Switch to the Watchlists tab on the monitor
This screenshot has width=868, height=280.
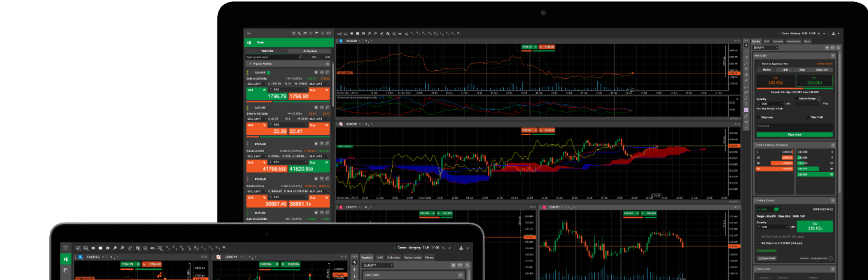tap(267, 51)
